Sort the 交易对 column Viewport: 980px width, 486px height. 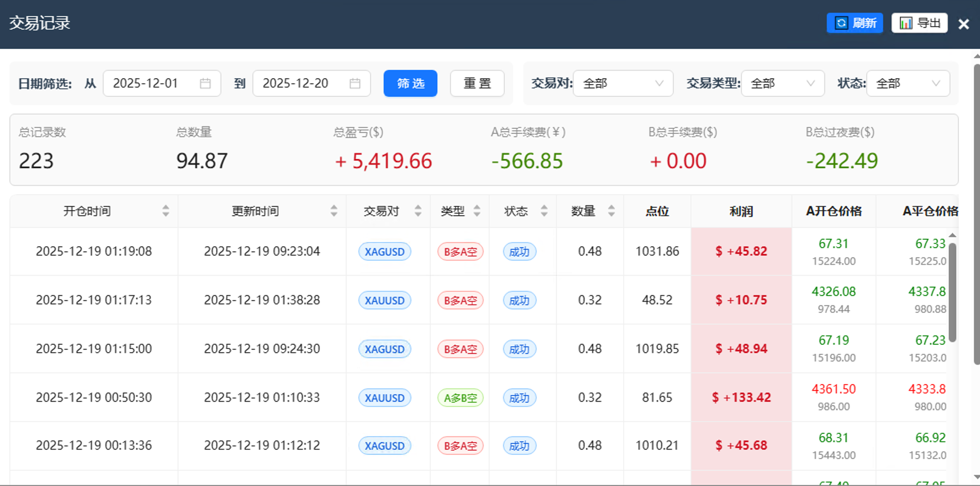pyautogui.click(x=418, y=211)
